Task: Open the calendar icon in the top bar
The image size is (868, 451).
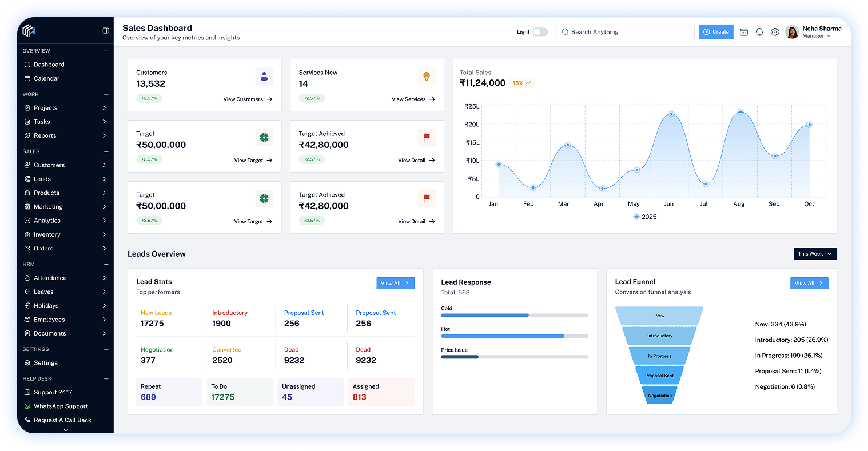Action: click(744, 32)
